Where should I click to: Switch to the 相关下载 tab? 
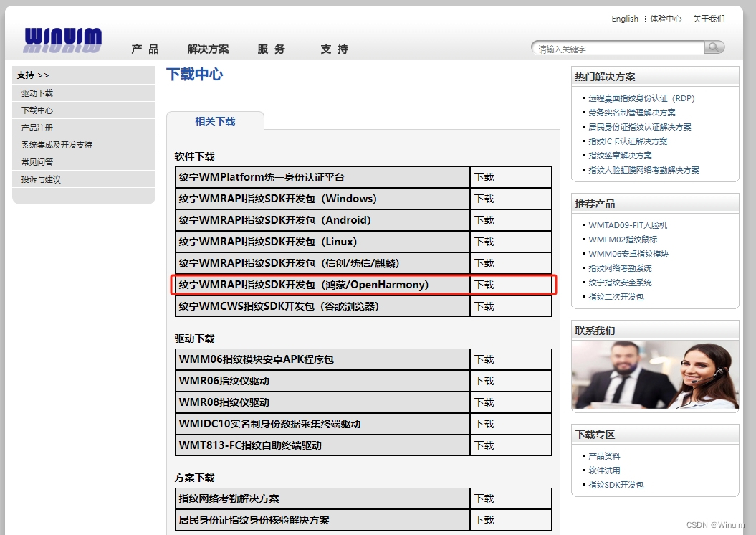pos(215,121)
